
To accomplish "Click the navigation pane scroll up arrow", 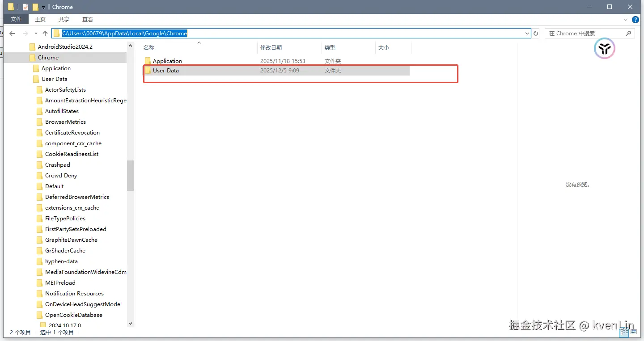I will click(130, 46).
